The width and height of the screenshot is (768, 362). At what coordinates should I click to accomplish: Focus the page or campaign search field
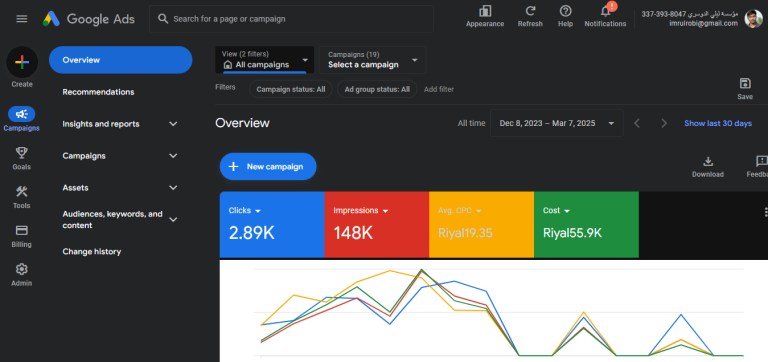coord(291,19)
